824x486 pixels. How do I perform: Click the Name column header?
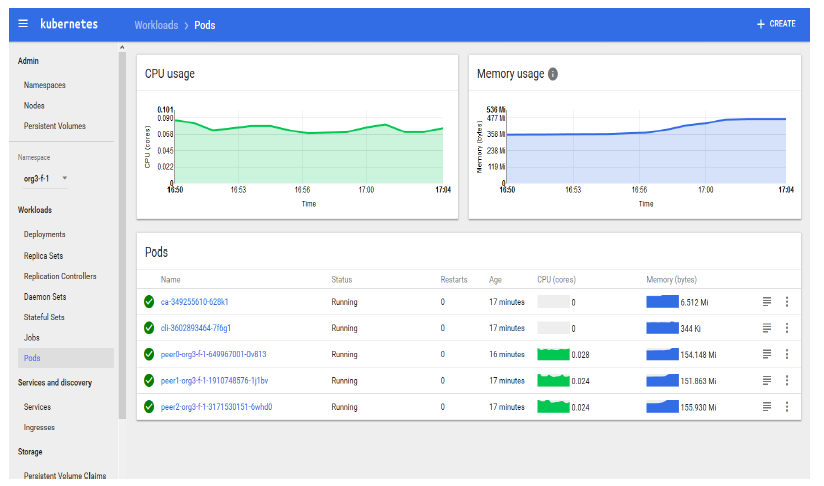(x=170, y=280)
